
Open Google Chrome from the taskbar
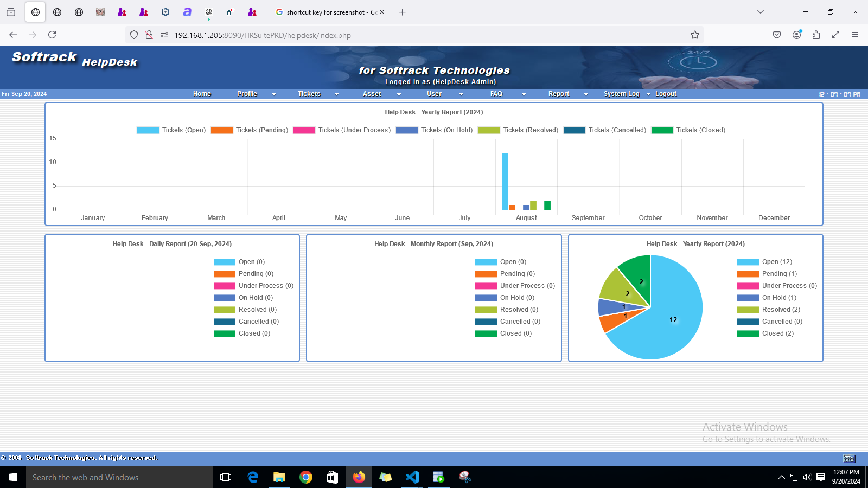click(306, 477)
